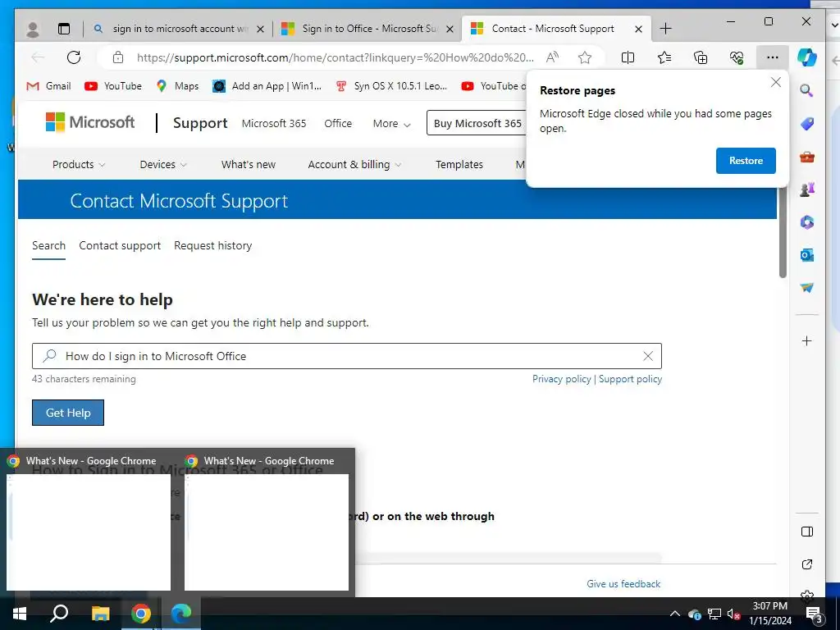
Task: Open Office header link
Action: coord(338,124)
